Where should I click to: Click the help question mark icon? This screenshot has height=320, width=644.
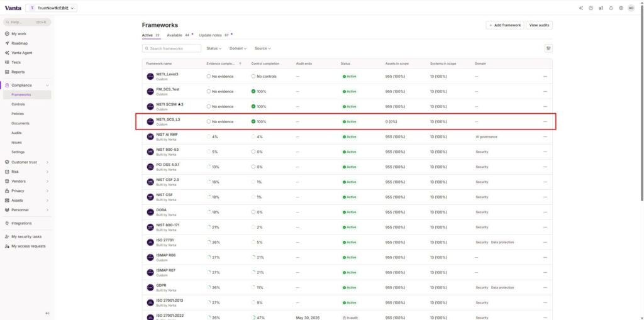(x=591, y=8)
